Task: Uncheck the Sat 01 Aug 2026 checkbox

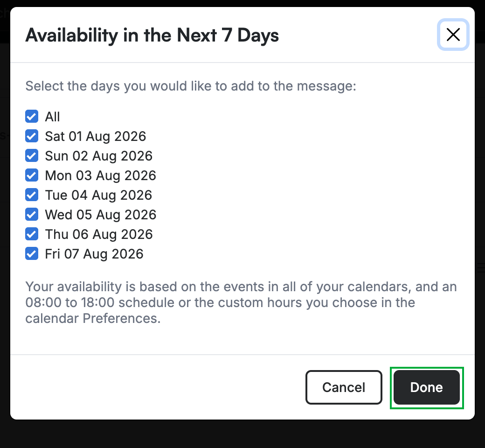Action: [32, 136]
